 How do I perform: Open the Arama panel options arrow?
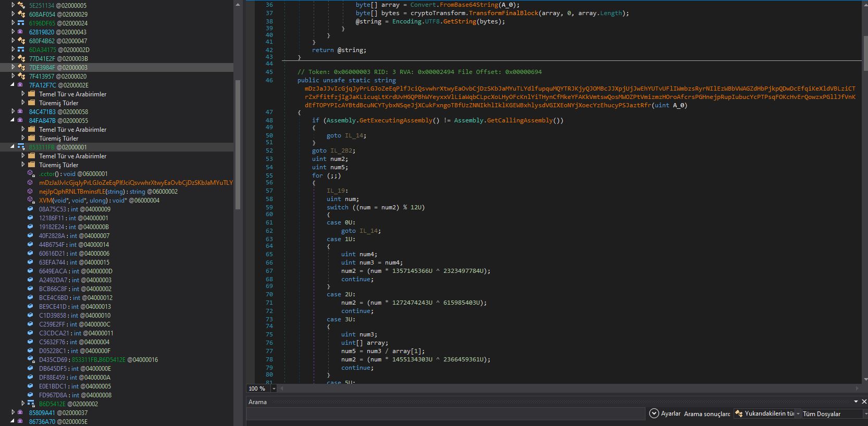click(x=855, y=402)
